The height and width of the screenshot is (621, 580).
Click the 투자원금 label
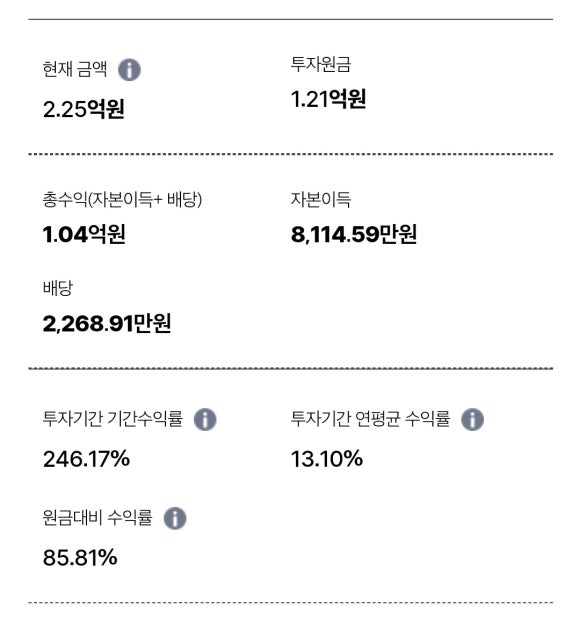pos(321,64)
